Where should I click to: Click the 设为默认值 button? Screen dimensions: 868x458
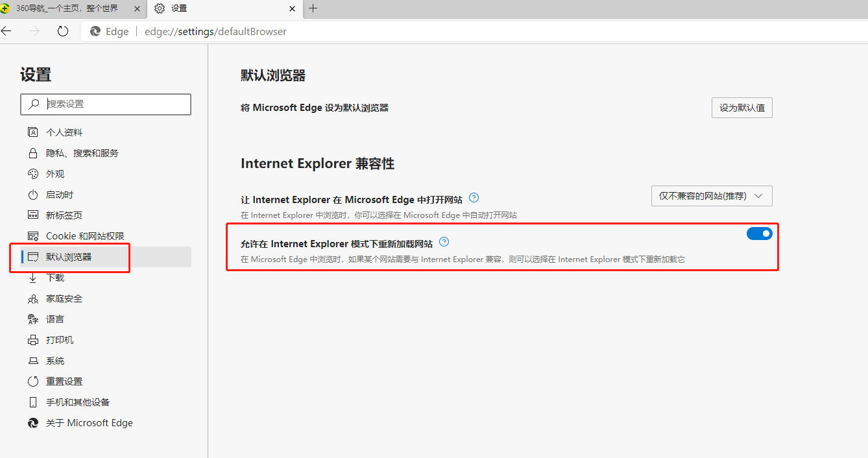tap(741, 108)
